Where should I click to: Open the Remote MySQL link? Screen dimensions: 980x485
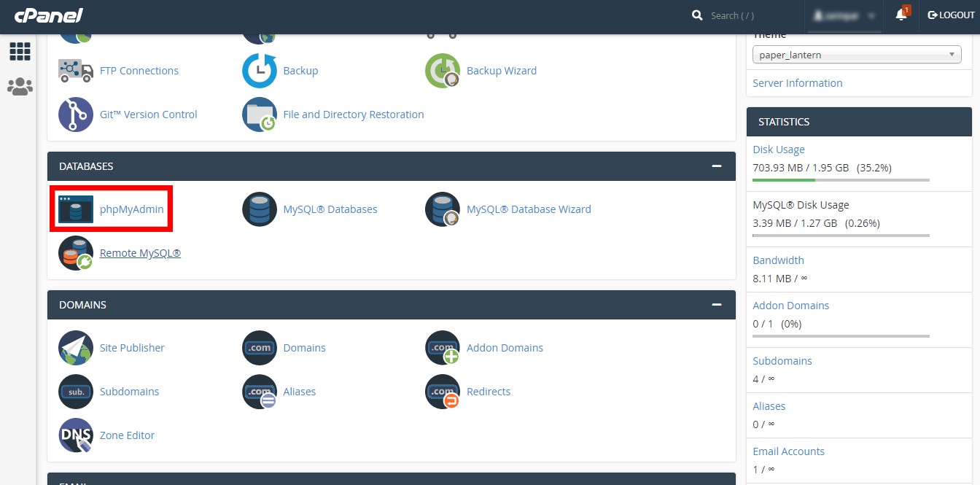(x=140, y=253)
